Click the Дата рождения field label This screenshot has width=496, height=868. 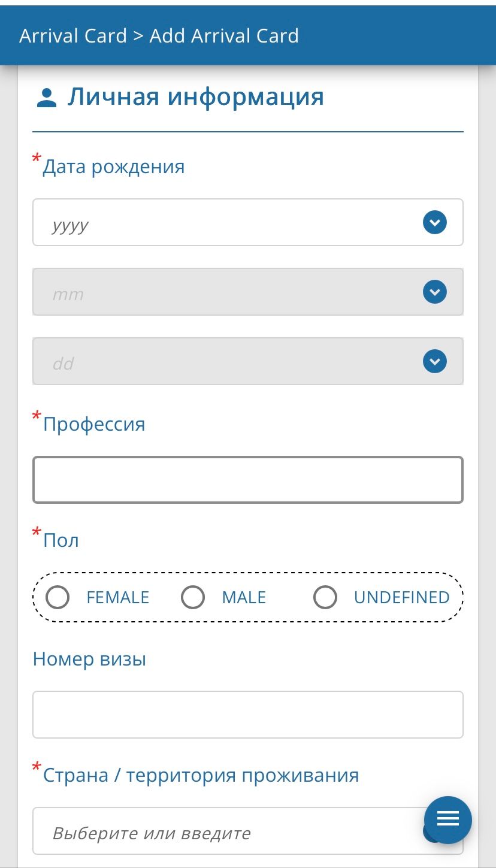tap(113, 167)
